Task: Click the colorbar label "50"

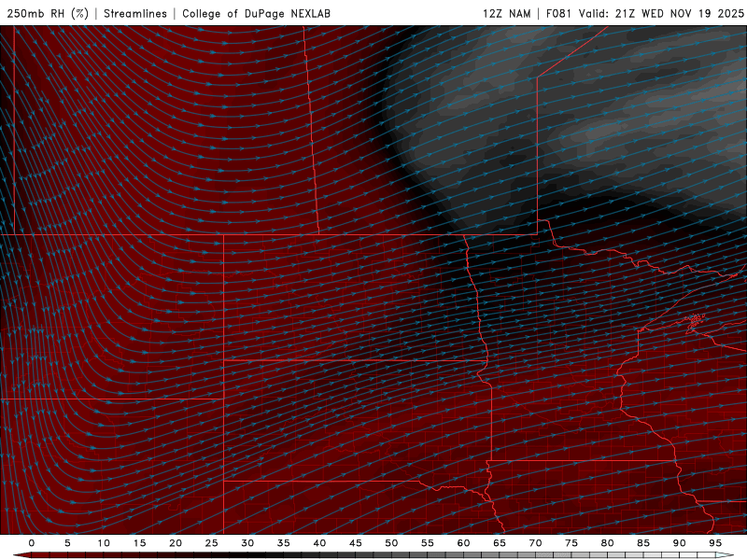Action: point(391,543)
